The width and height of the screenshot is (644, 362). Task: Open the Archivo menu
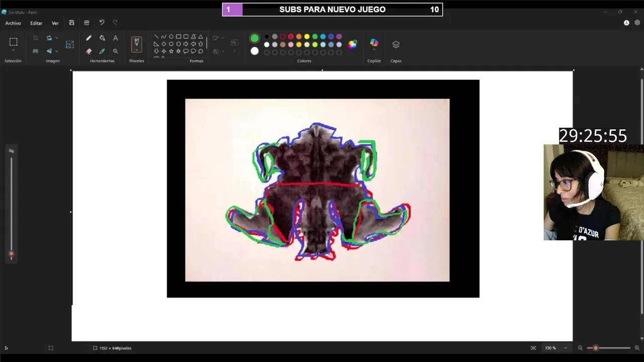(x=13, y=23)
